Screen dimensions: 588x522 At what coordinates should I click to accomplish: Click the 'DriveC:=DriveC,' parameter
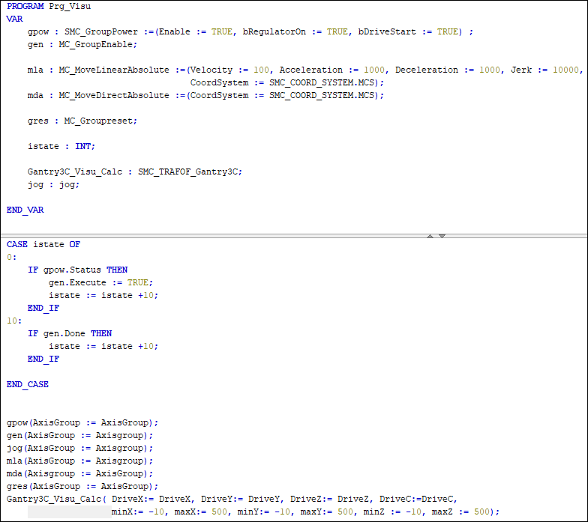418,499
